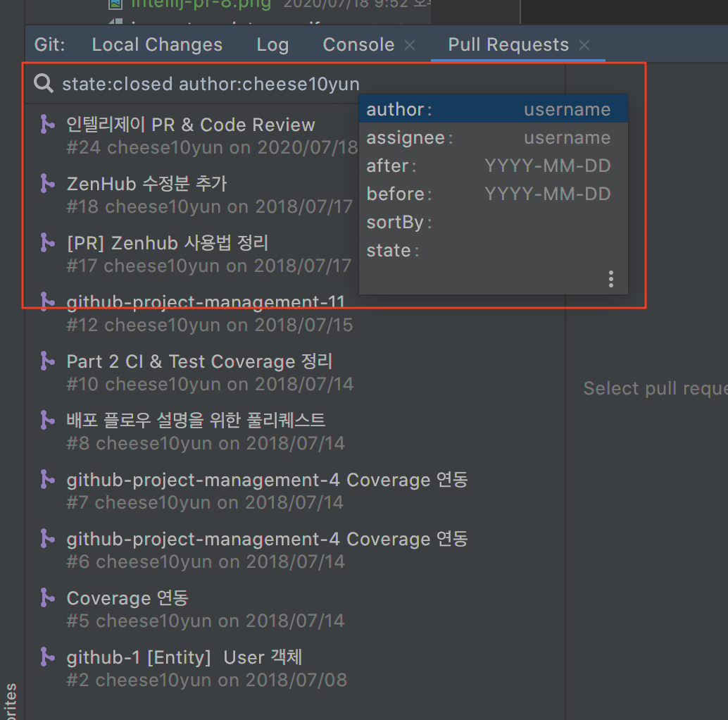
Task: Click the merge icon beside ZenHub 수정분 추가
Action: click(x=47, y=183)
